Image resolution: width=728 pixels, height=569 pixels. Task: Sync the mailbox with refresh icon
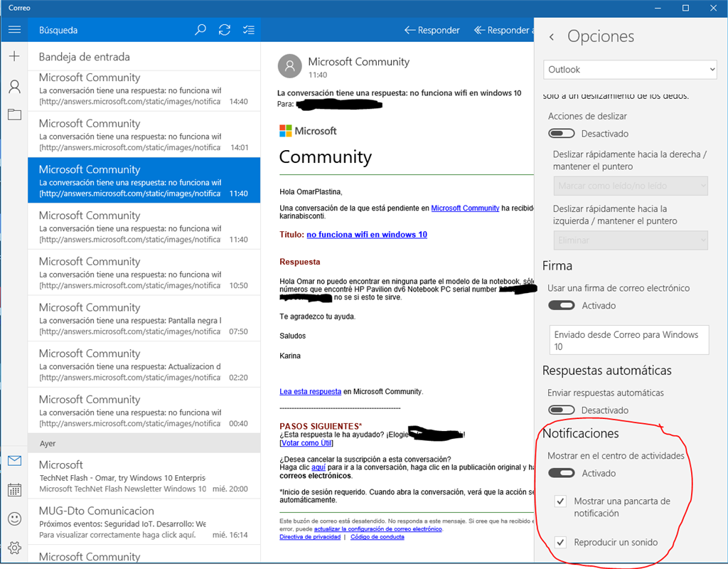225,30
